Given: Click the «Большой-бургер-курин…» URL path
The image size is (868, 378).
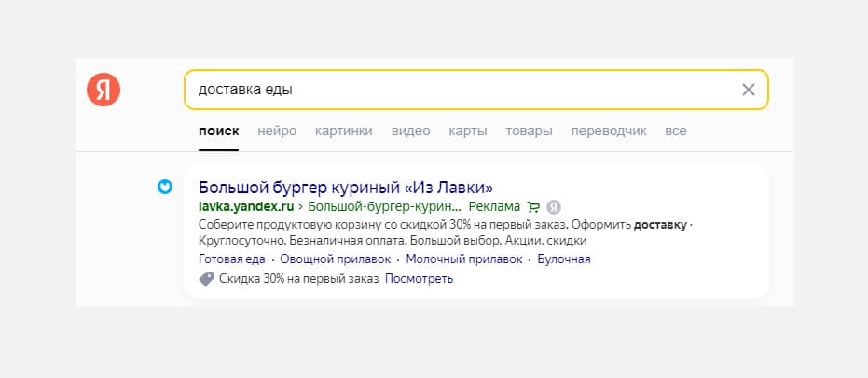Looking at the screenshot, I should [x=384, y=207].
